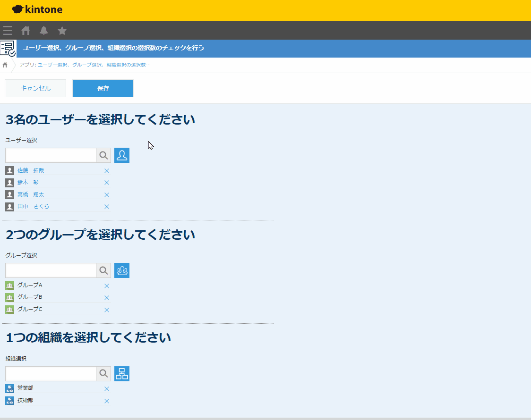This screenshot has height=420, width=531.
Task: Remove user 田中 さくら from selection
Action: (107, 207)
